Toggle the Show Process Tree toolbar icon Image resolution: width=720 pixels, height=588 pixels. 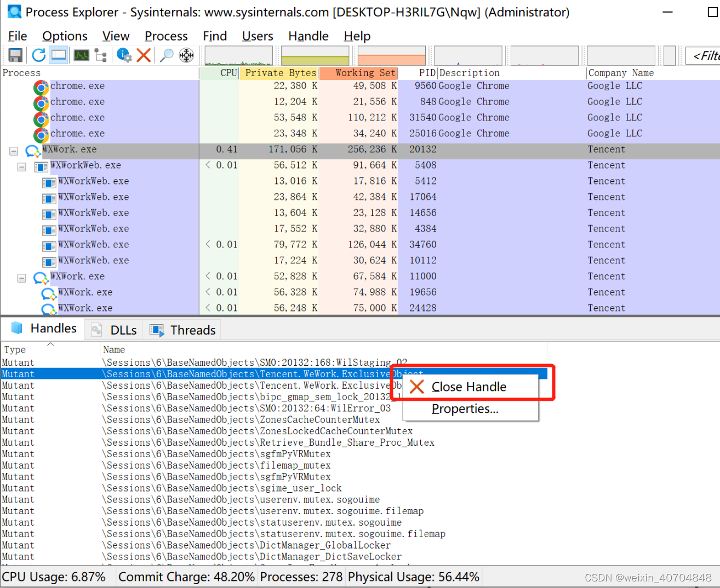pyautogui.click(x=100, y=55)
